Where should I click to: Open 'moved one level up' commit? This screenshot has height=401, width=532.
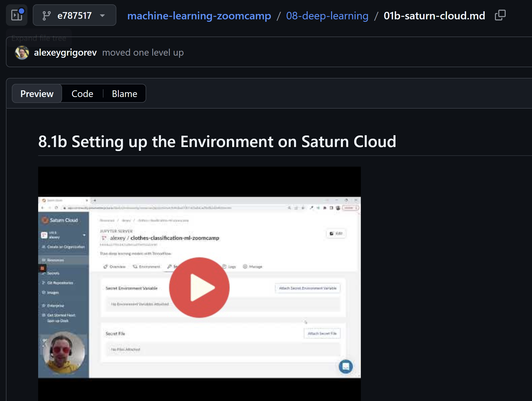(143, 52)
